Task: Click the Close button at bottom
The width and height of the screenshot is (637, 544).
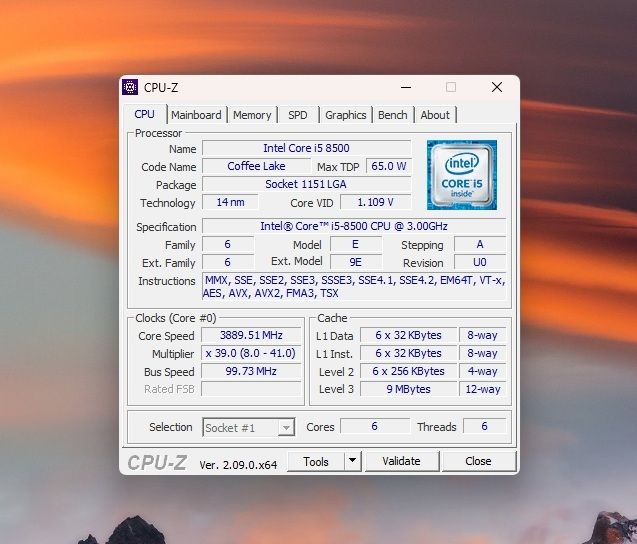Action: 479,461
